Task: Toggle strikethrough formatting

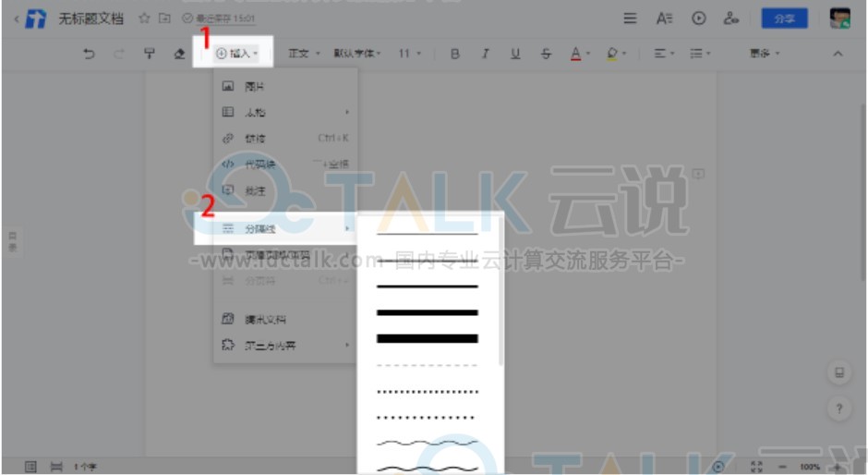Action: point(546,54)
